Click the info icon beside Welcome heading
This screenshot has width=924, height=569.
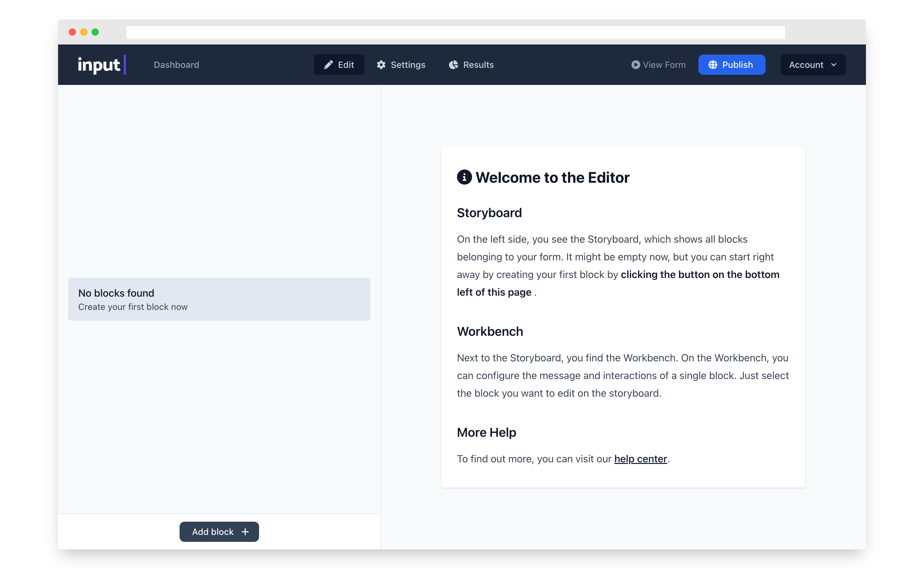[464, 177]
